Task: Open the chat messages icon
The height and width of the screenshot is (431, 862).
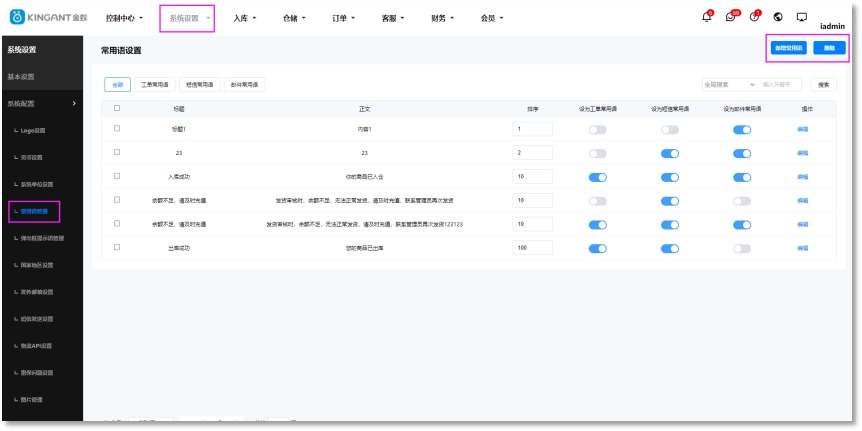Action: [x=732, y=17]
